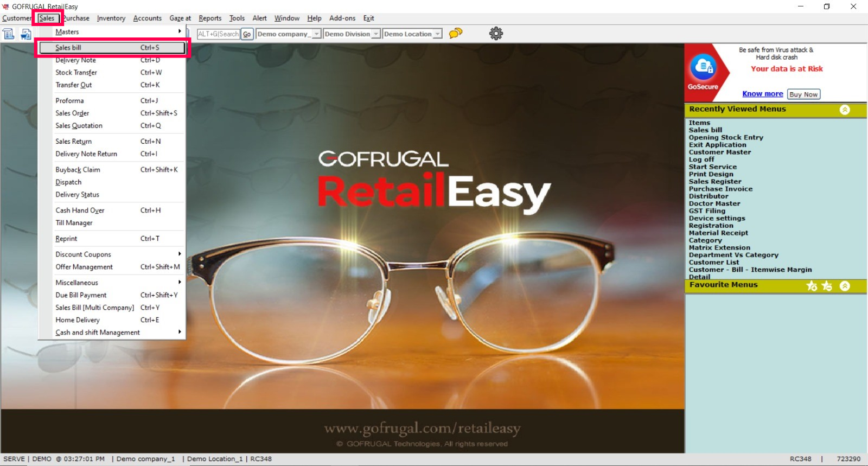Select Sales Return menu entry
Image resolution: width=868 pixels, height=466 pixels.
pos(112,142)
